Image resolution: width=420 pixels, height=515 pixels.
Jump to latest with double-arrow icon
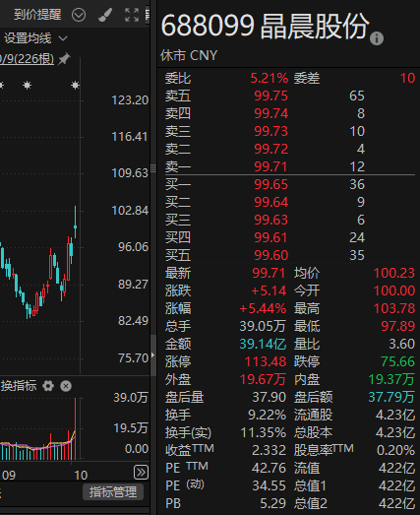(141, 473)
